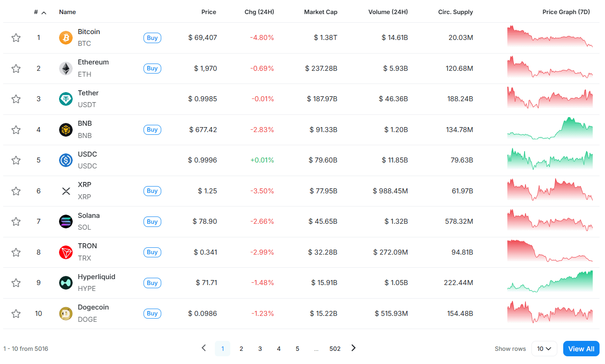
Task: Click the View All button
Action: 581,349
